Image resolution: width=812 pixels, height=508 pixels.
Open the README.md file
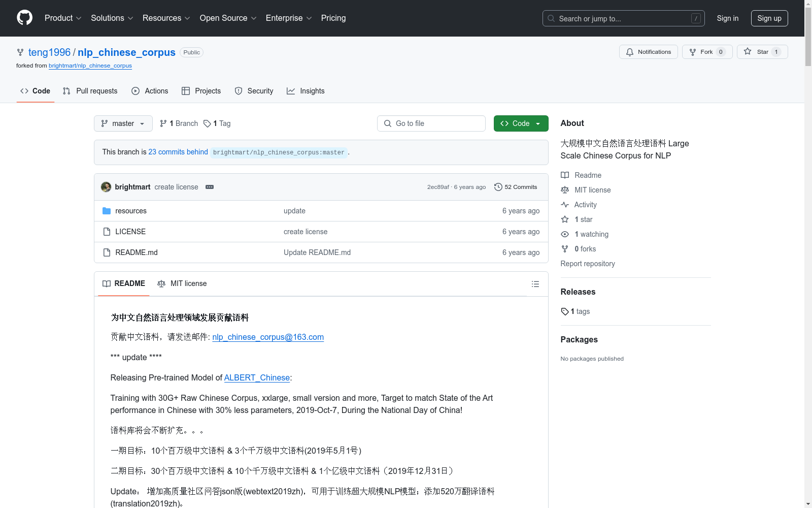(137, 252)
